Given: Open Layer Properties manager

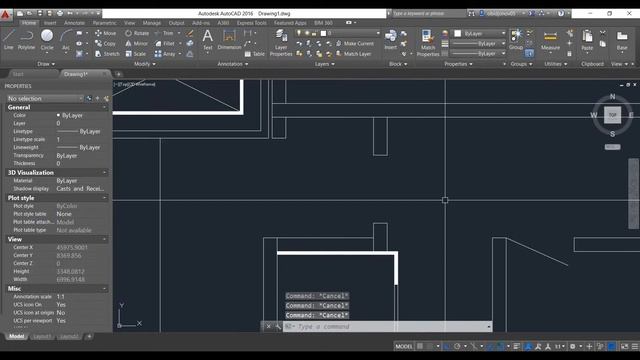Looking at the screenshot, I should [x=281, y=42].
